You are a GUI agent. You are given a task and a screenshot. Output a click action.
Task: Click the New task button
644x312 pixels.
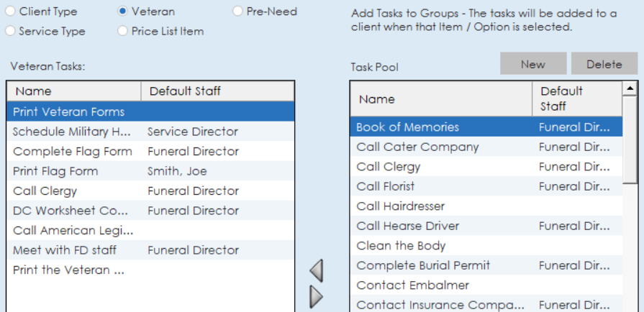click(x=533, y=64)
